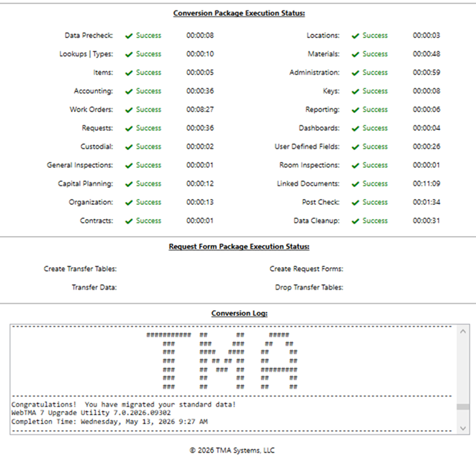Click the Organization duration 00:00:13
This screenshot has width=476, height=455.
pos(200,202)
